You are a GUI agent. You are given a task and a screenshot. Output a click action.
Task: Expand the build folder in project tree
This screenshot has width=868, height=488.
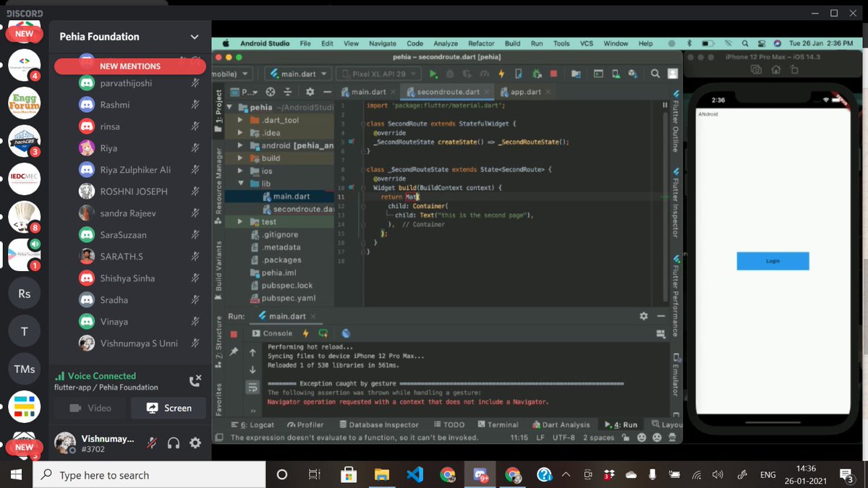(240, 158)
